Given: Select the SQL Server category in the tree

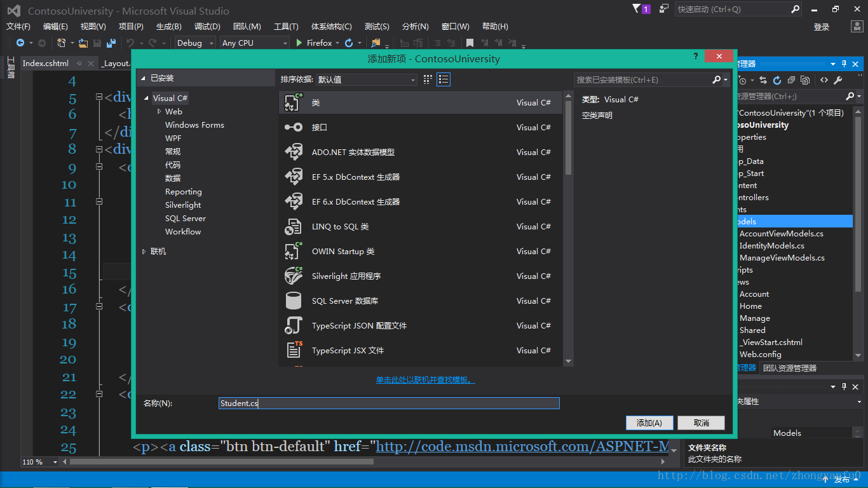Looking at the screenshot, I should [x=186, y=219].
